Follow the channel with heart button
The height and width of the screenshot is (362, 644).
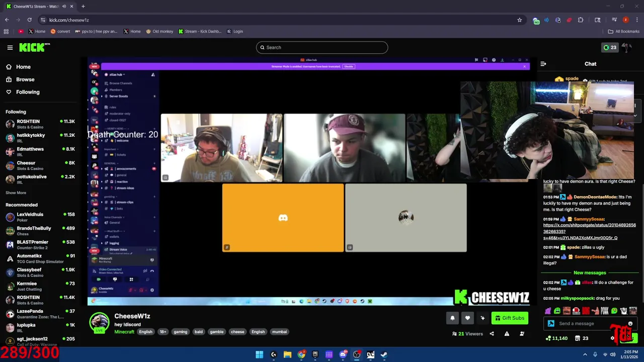coord(467,318)
